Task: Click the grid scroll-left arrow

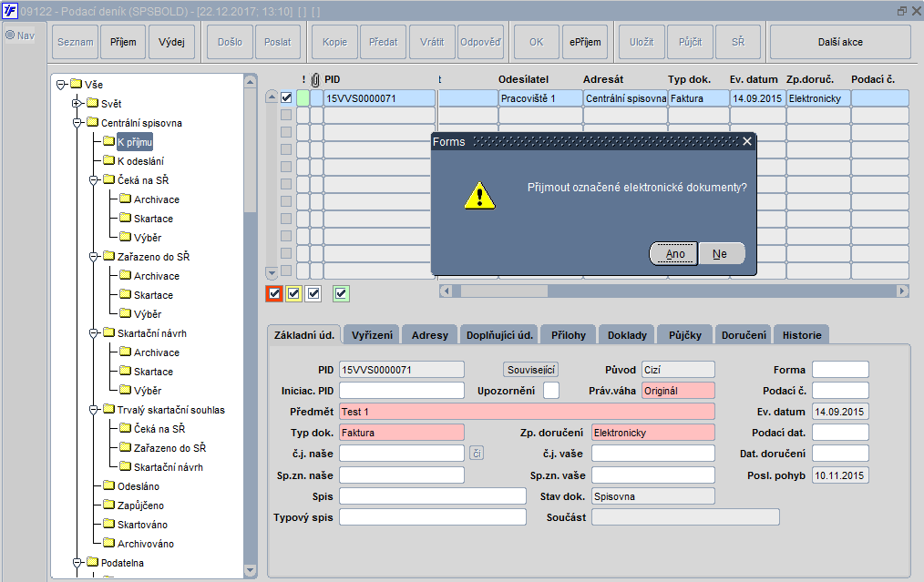Action: click(x=447, y=291)
